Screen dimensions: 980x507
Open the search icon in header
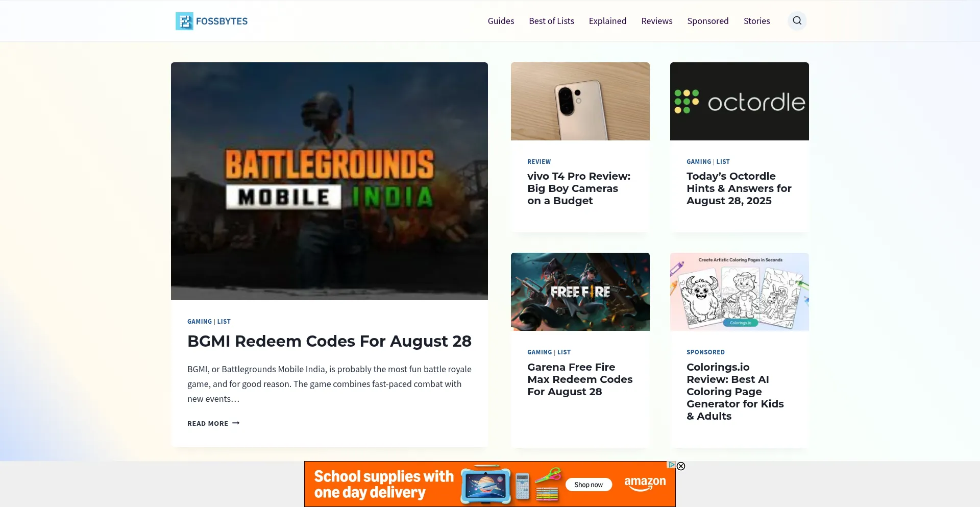(x=797, y=21)
